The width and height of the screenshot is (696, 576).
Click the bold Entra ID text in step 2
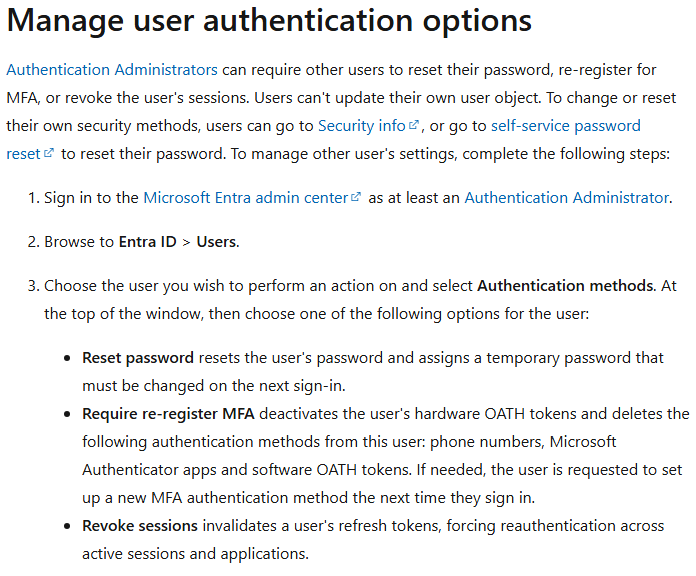click(147, 242)
